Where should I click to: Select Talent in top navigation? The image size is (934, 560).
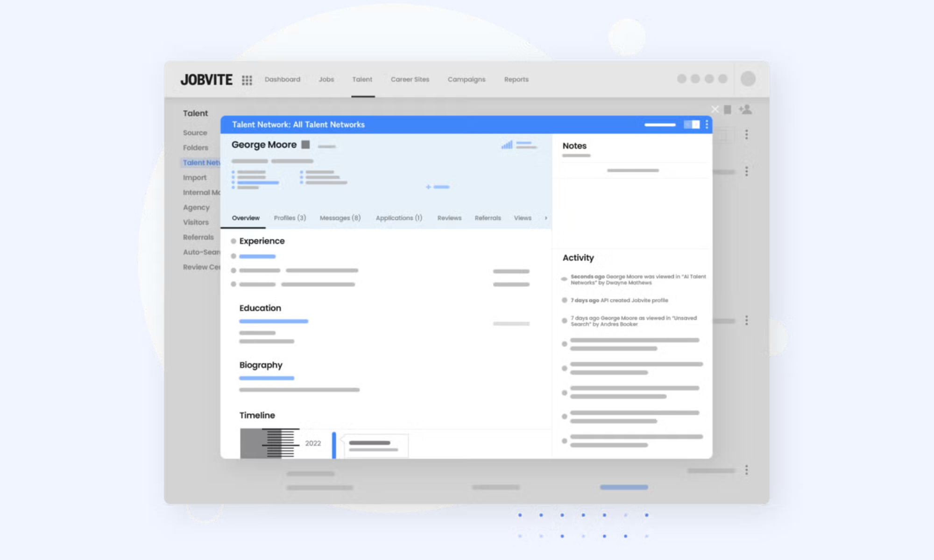pyautogui.click(x=362, y=79)
